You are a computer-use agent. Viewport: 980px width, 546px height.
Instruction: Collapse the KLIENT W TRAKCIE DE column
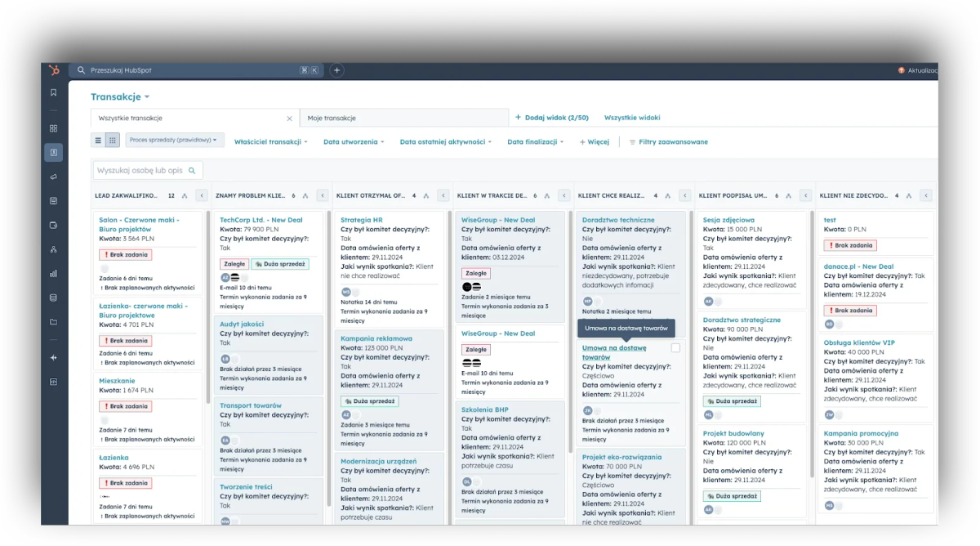(563, 195)
